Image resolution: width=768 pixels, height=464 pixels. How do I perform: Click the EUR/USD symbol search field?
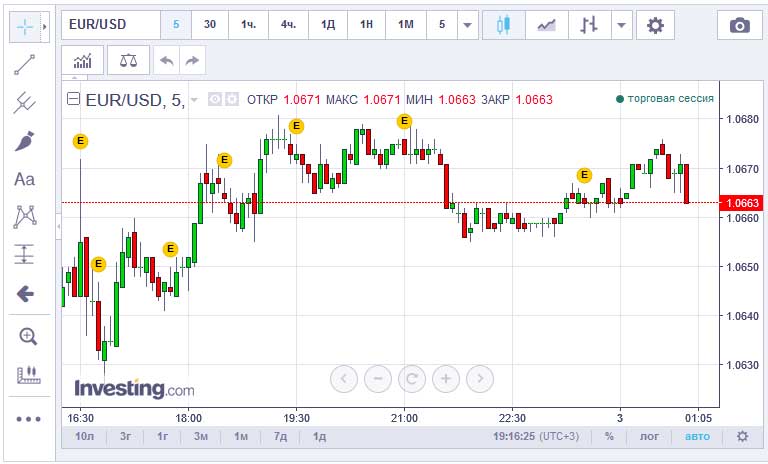coord(110,25)
